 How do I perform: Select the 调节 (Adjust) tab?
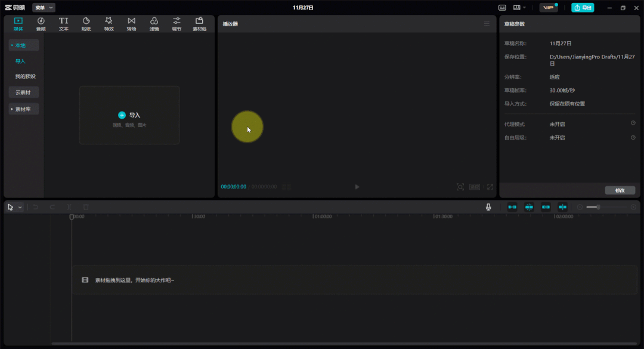tap(177, 24)
